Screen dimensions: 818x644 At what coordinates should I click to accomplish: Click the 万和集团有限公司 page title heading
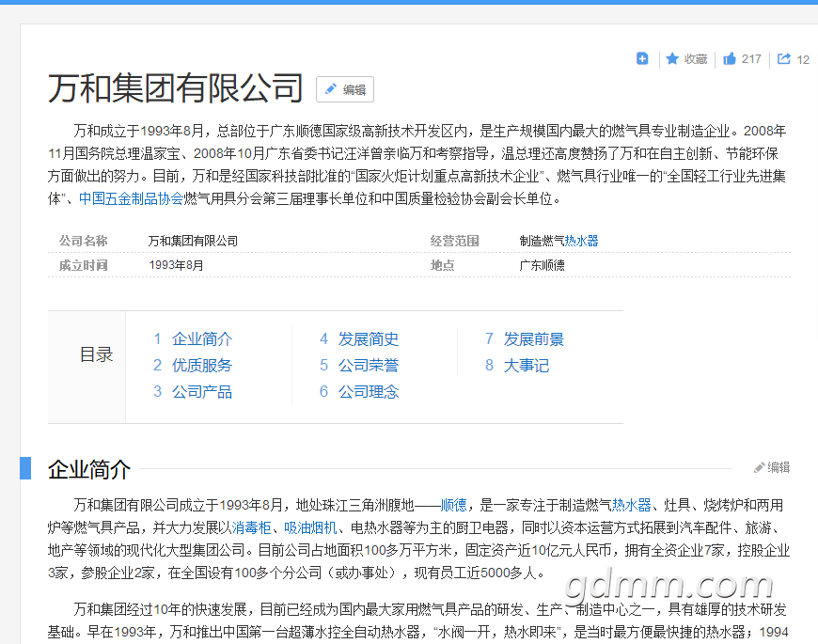pos(176,87)
